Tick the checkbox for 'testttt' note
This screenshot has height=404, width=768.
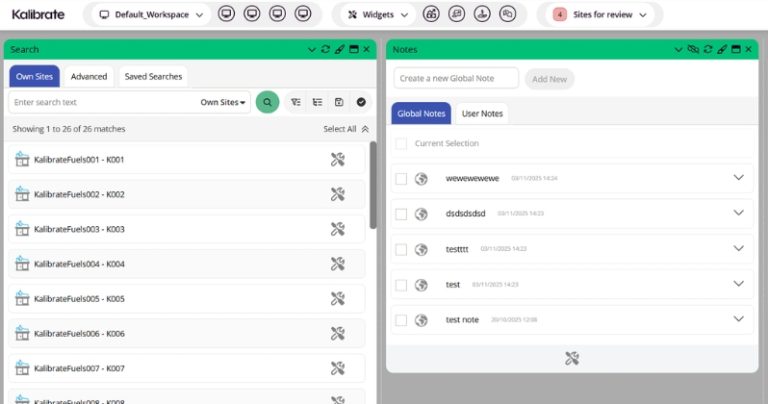coord(401,249)
